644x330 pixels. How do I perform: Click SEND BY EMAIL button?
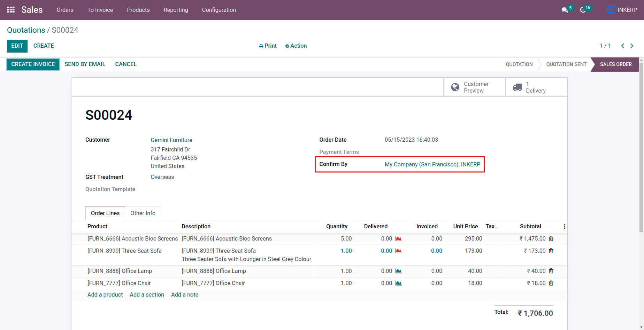pos(85,64)
